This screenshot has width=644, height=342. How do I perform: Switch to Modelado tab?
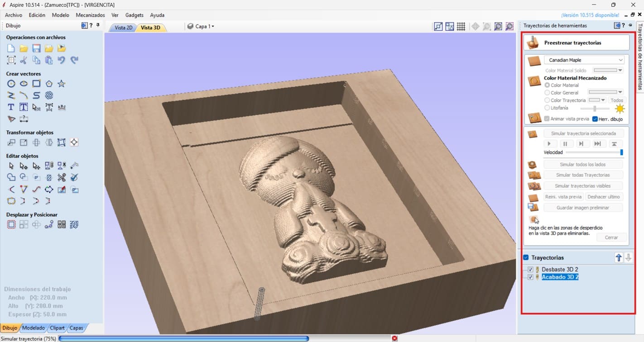34,328
